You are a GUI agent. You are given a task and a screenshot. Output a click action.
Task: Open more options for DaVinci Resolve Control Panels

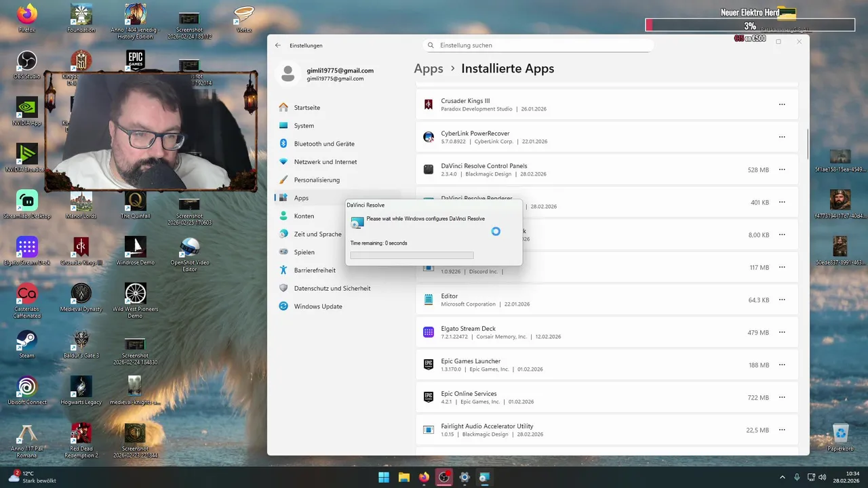click(782, 169)
